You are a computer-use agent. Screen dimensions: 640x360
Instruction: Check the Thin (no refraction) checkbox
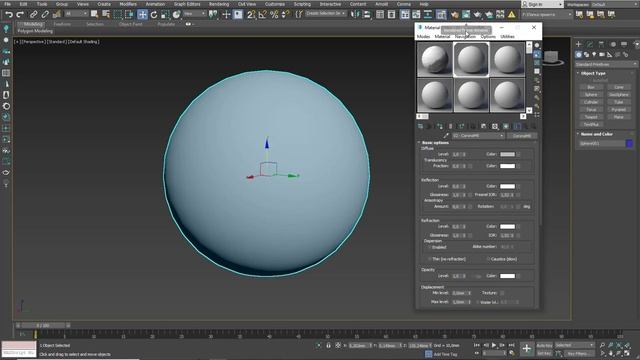pos(430,259)
